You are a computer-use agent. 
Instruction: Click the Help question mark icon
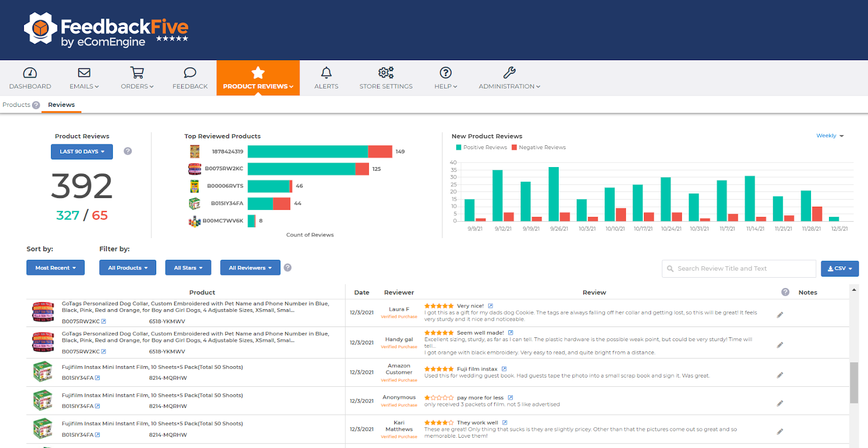(x=445, y=73)
